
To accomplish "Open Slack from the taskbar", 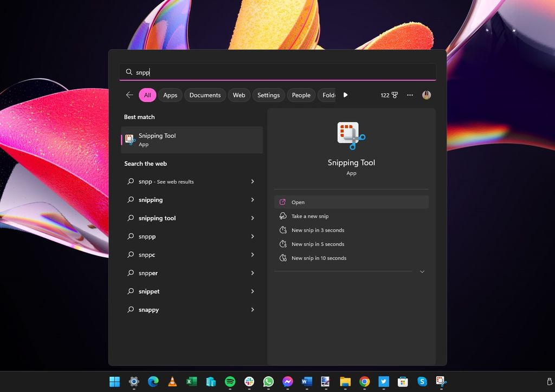I will (x=248, y=382).
